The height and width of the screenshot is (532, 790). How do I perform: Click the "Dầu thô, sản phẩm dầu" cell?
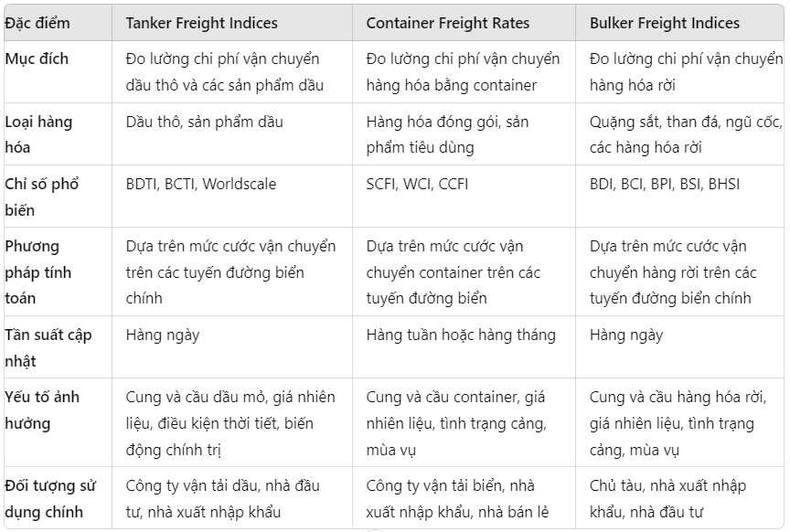pos(205,122)
